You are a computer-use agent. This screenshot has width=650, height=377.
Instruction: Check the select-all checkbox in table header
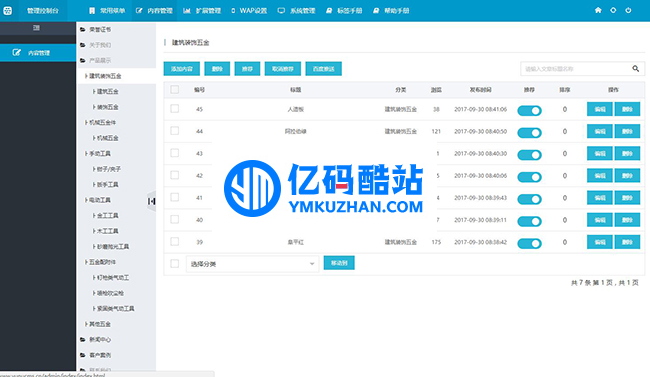pos(175,90)
